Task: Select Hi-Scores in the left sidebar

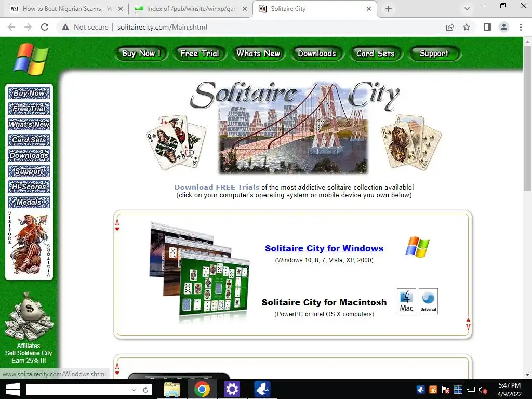Action: [29, 187]
